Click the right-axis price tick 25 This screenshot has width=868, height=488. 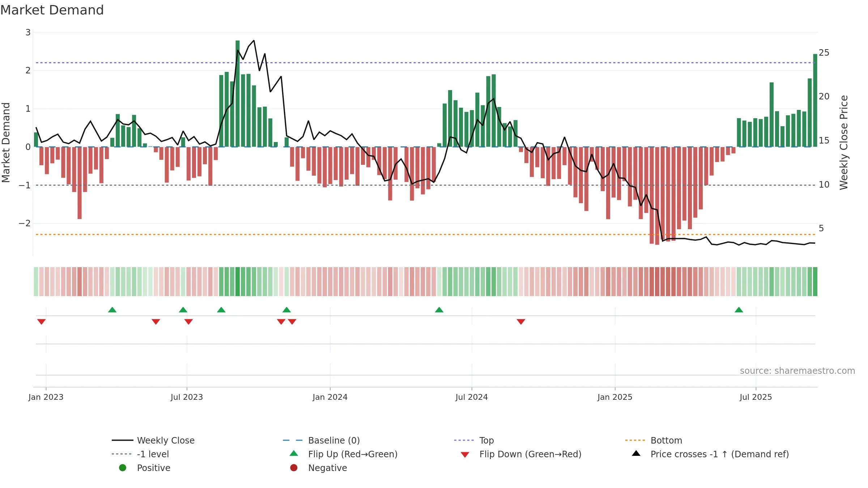tap(824, 53)
